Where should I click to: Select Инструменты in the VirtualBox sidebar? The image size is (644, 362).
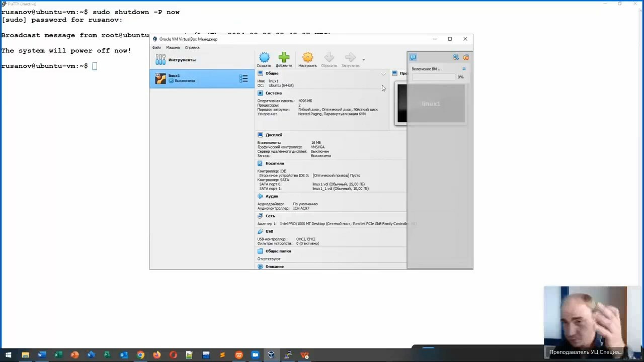click(x=202, y=60)
